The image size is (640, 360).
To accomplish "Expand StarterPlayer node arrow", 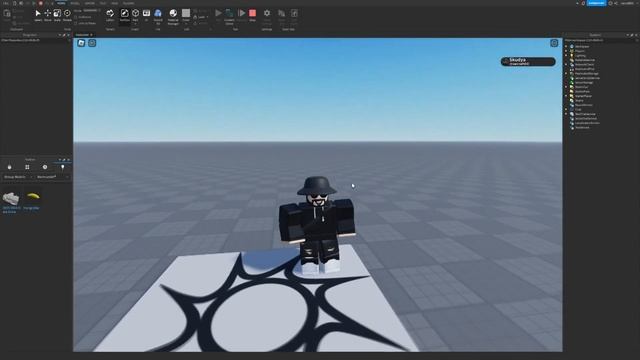I will coord(566,96).
